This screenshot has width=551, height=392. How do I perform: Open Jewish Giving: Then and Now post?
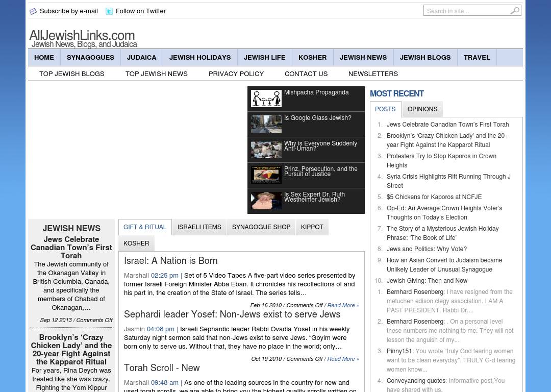427,281
